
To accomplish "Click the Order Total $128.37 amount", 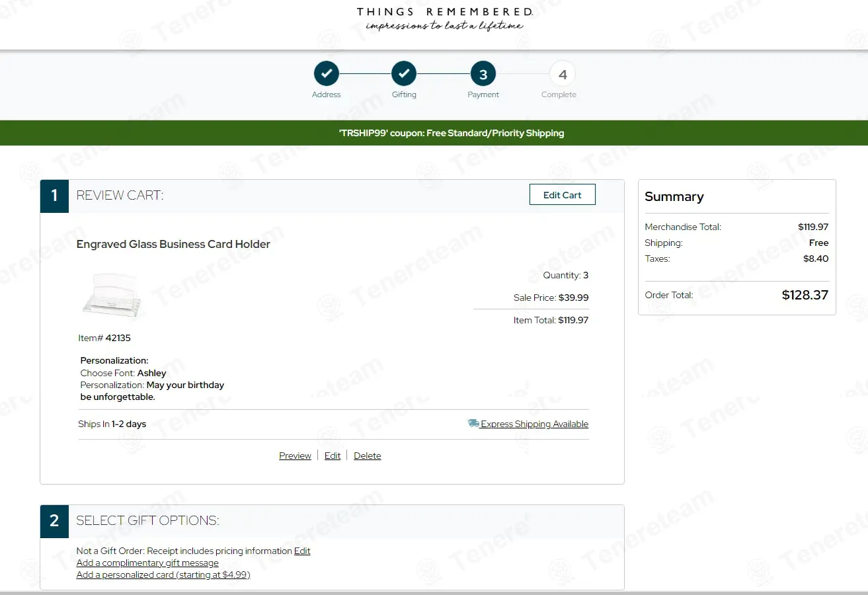I will click(x=805, y=295).
